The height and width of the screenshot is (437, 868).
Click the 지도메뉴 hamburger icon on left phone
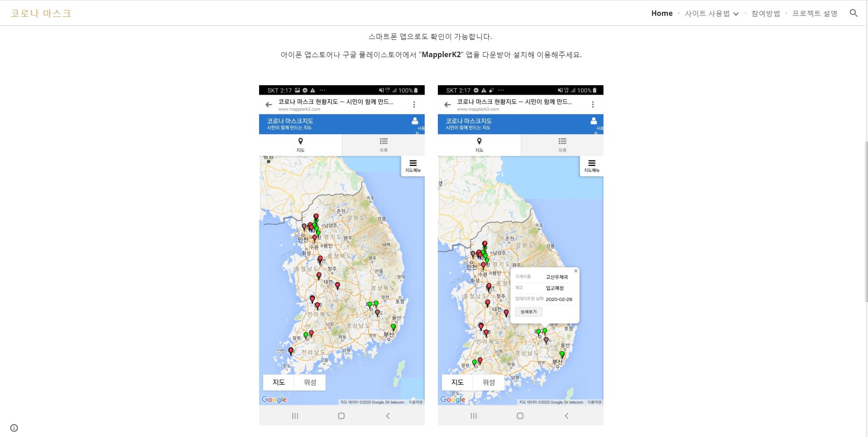[x=413, y=165]
